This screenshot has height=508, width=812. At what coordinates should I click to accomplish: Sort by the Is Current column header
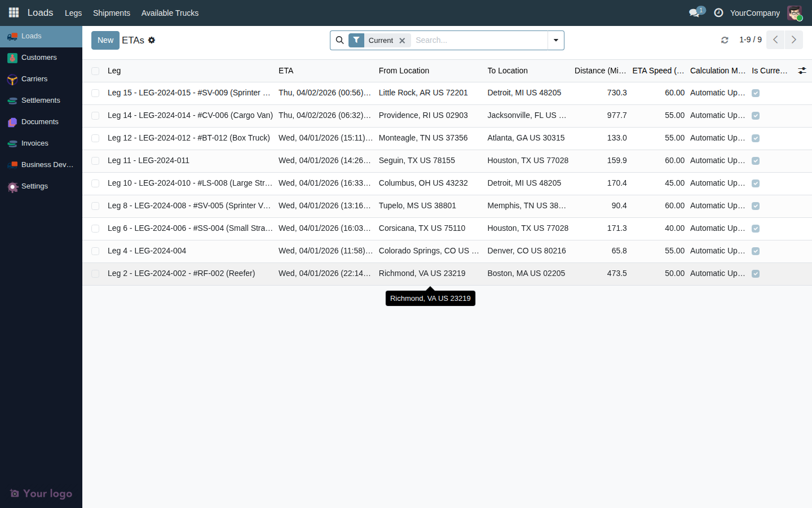(x=770, y=71)
